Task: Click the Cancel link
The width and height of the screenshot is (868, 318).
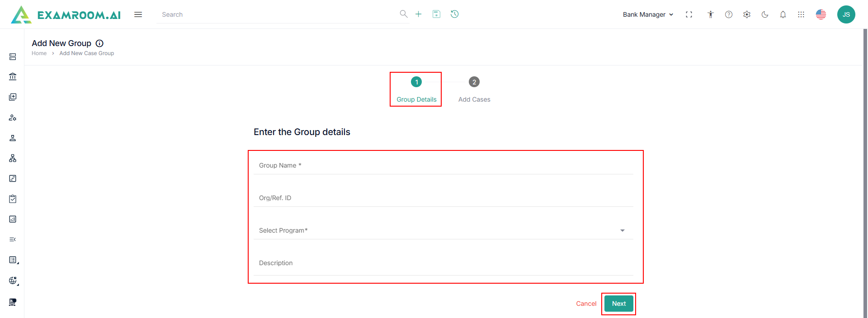Action: pyautogui.click(x=586, y=304)
